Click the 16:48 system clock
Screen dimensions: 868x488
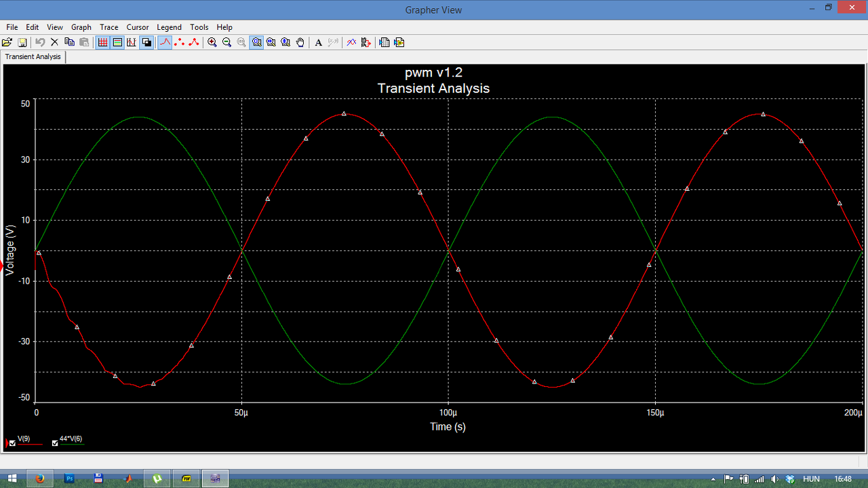(843, 479)
